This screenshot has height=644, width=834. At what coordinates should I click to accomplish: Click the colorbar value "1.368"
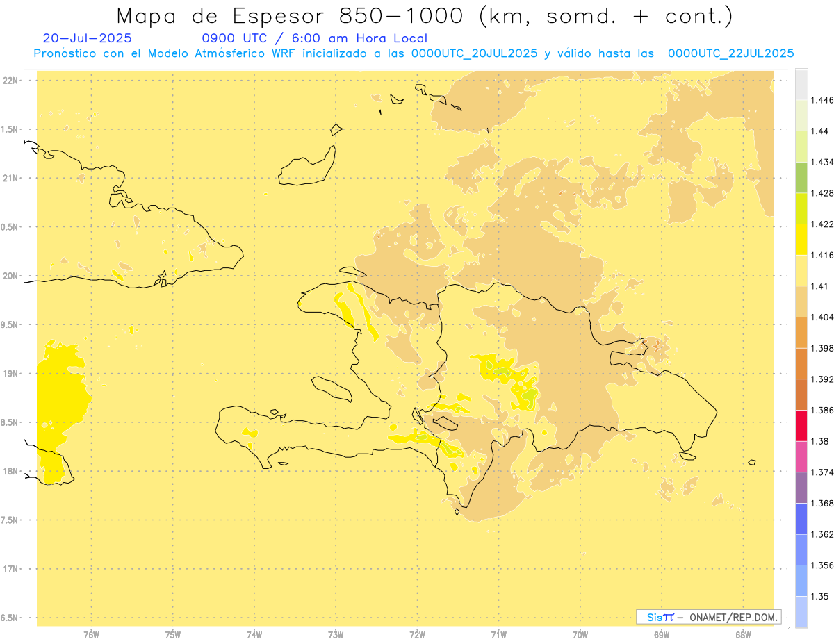pos(822,503)
